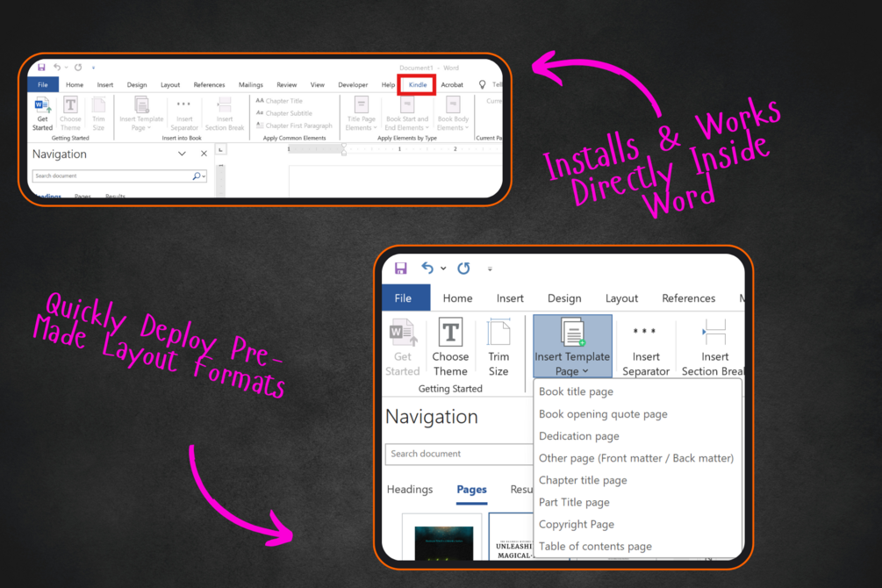Switch to the Developer ribbon tab
882x588 pixels.
click(353, 85)
